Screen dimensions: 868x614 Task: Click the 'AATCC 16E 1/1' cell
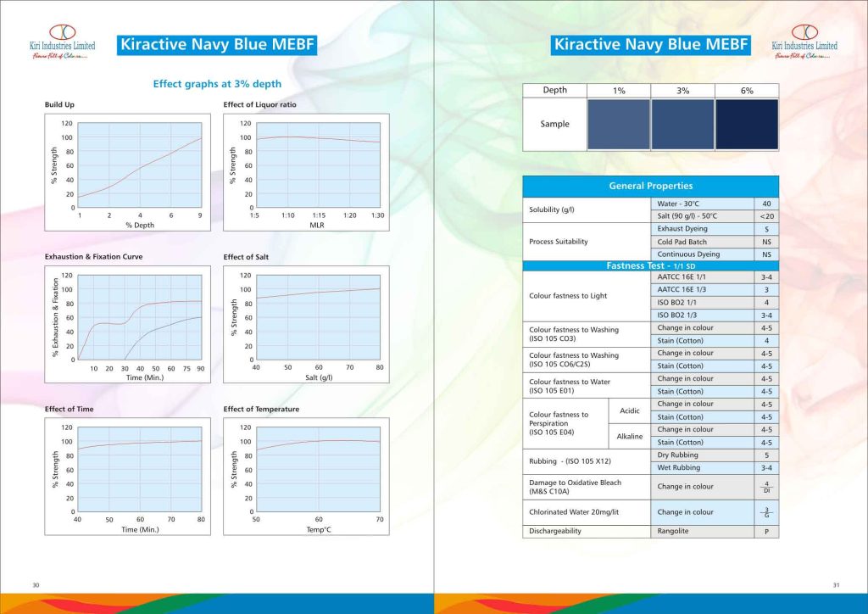[x=703, y=277]
